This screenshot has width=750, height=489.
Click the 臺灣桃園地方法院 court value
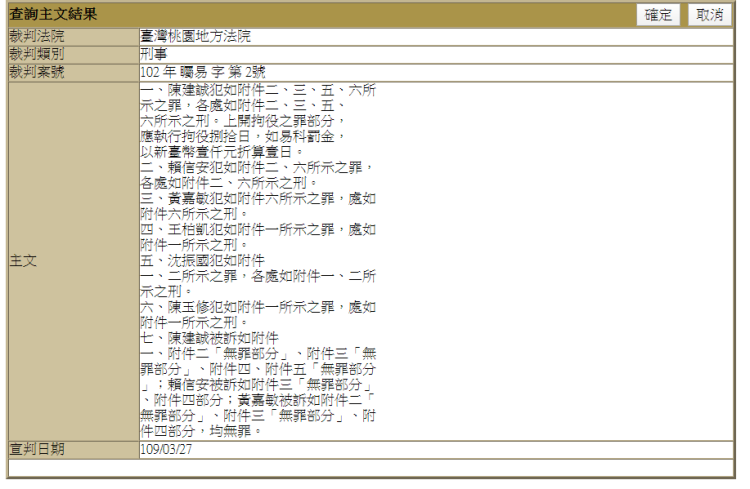(196, 36)
